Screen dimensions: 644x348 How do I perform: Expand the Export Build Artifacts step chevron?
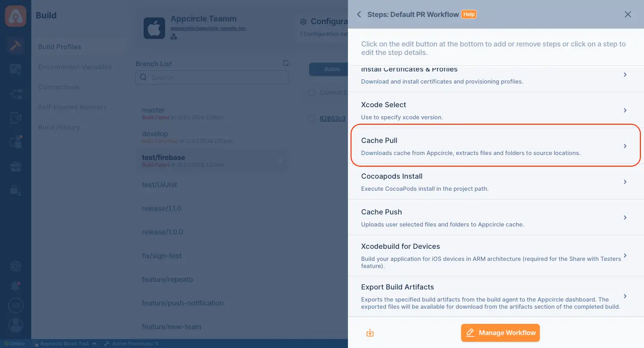click(x=625, y=296)
